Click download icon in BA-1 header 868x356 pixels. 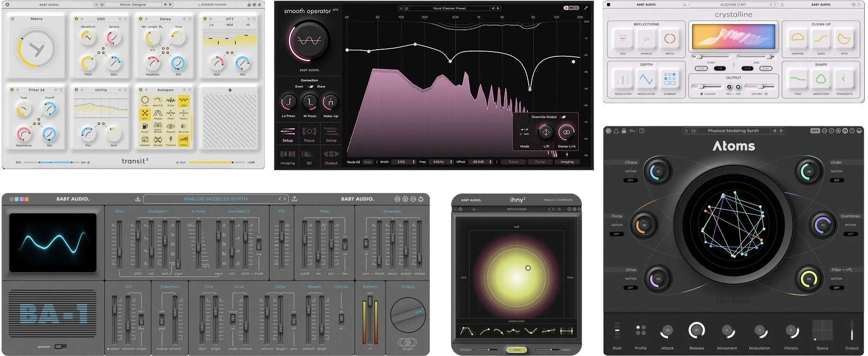[137, 199]
